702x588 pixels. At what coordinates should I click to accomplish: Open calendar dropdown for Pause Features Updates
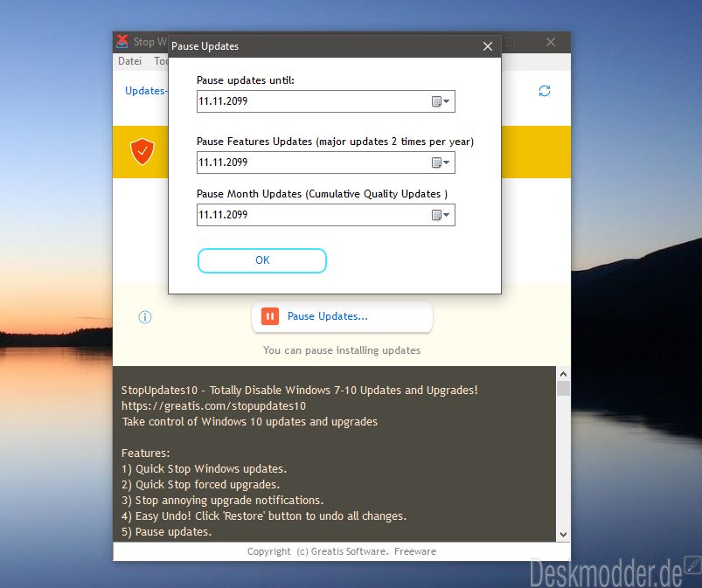point(441,163)
